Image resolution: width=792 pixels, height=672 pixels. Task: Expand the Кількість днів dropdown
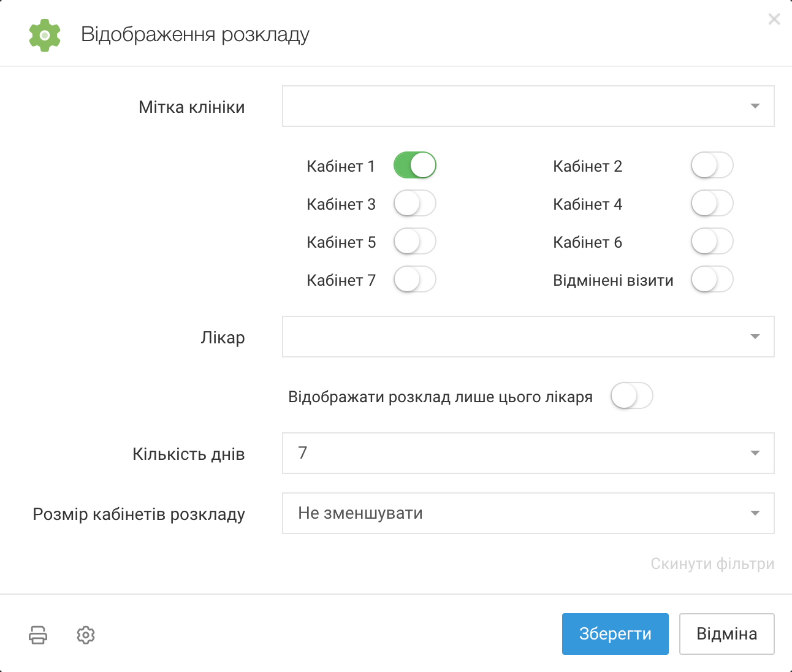pyautogui.click(x=528, y=453)
